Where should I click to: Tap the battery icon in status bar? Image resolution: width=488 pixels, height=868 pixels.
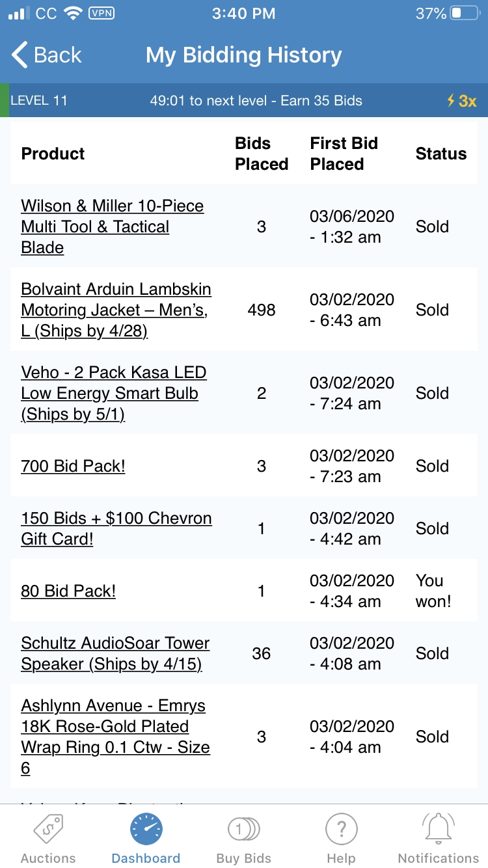(x=465, y=14)
